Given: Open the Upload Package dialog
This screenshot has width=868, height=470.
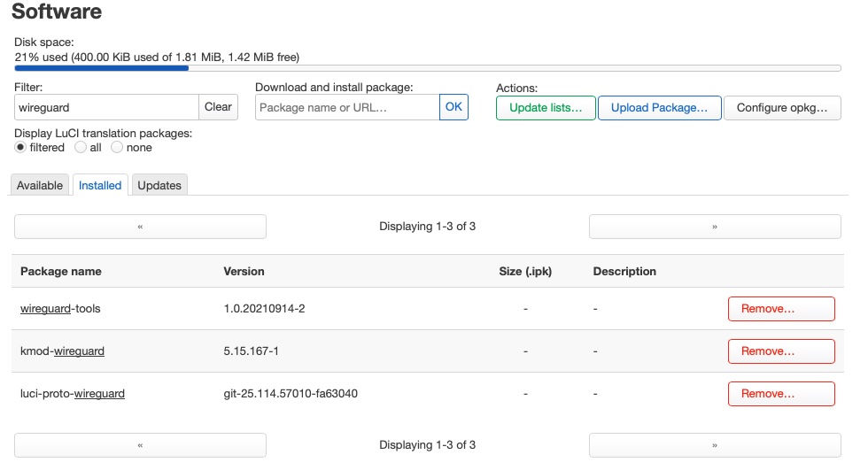Looking at the screenshot, I should point(659,108).
